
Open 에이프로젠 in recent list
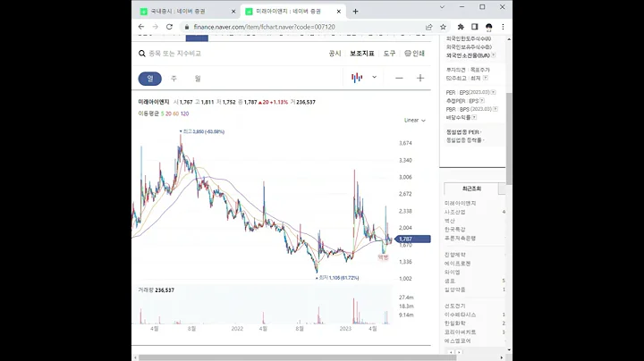[458, 264]
